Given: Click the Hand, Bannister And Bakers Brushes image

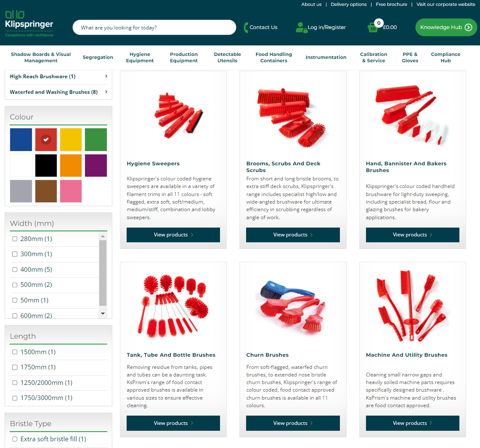Looking at the screenshot, I should point(412,115).
